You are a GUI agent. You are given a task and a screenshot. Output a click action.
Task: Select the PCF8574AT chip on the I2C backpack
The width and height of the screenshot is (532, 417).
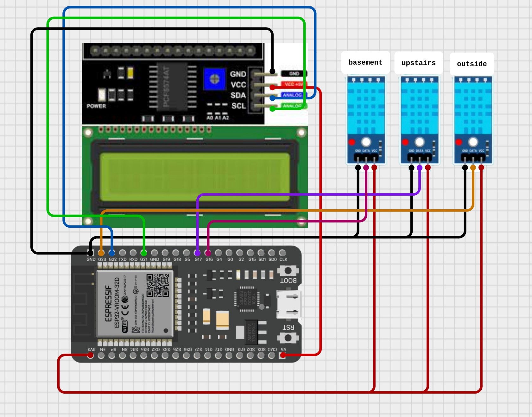click(173, 87)
